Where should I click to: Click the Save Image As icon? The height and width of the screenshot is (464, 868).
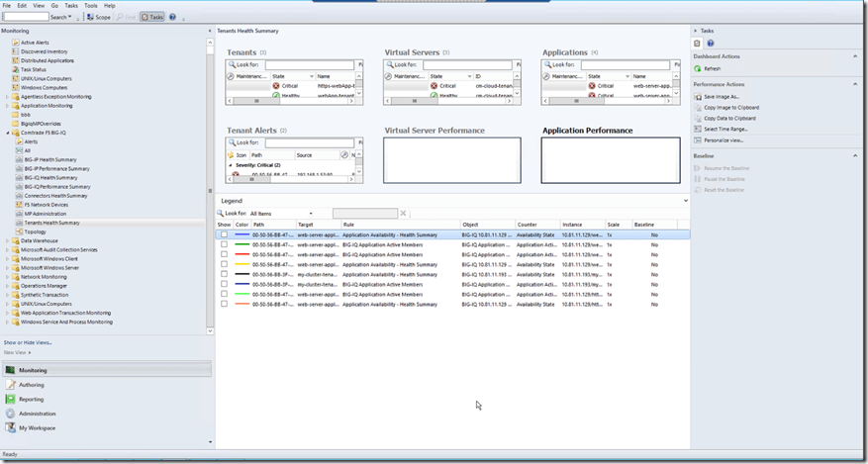point(697,97)
